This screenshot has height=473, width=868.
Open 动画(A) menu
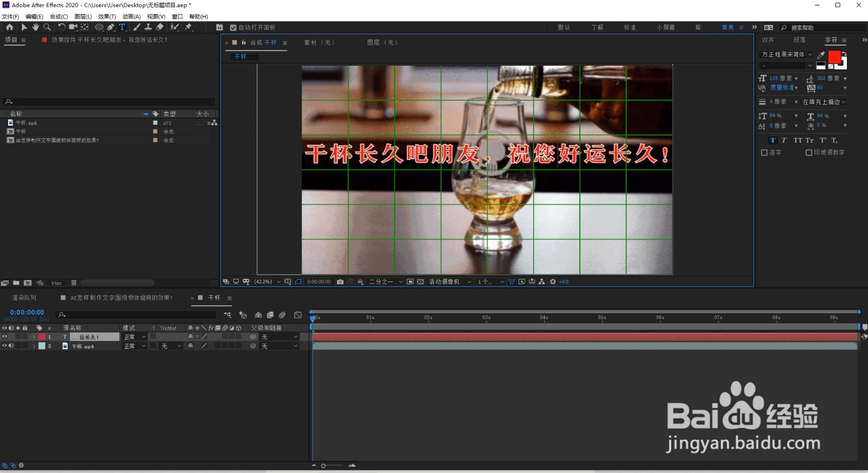[x=131, y=17]
